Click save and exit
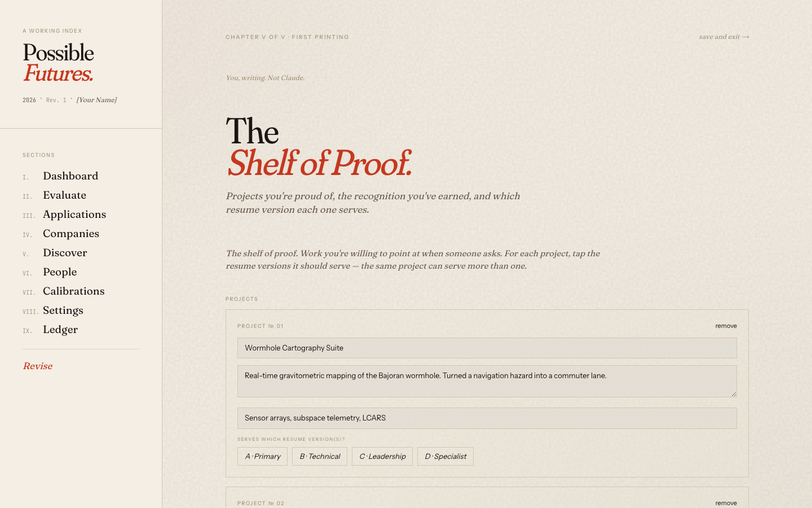This screenshot has height=508, width=812. pos(723,37)
